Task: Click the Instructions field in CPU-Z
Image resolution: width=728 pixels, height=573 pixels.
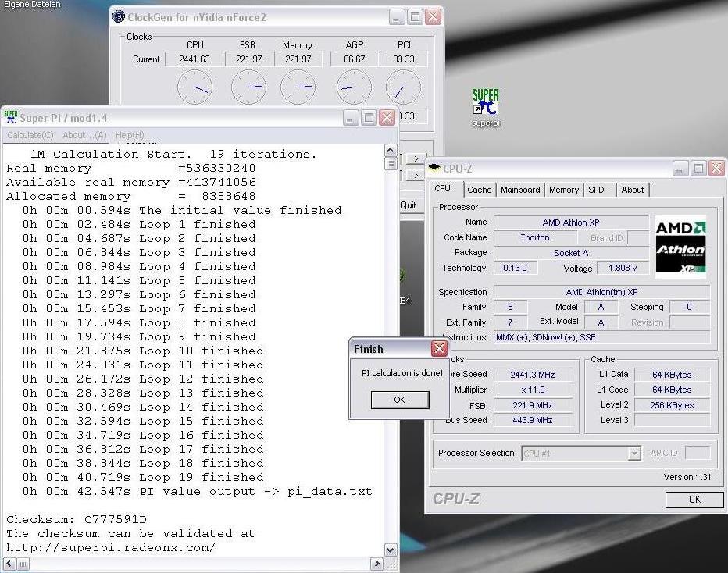Action: point(601,337)
